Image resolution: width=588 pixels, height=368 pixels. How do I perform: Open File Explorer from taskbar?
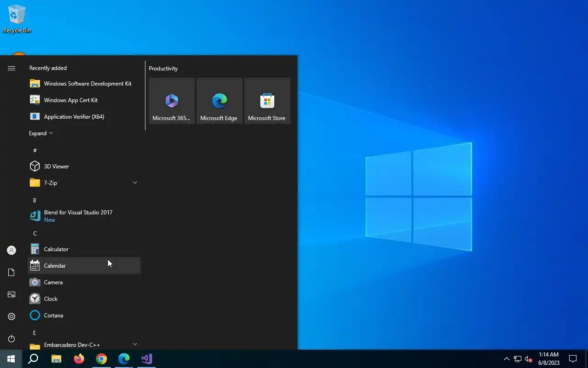tap(56, 359)
